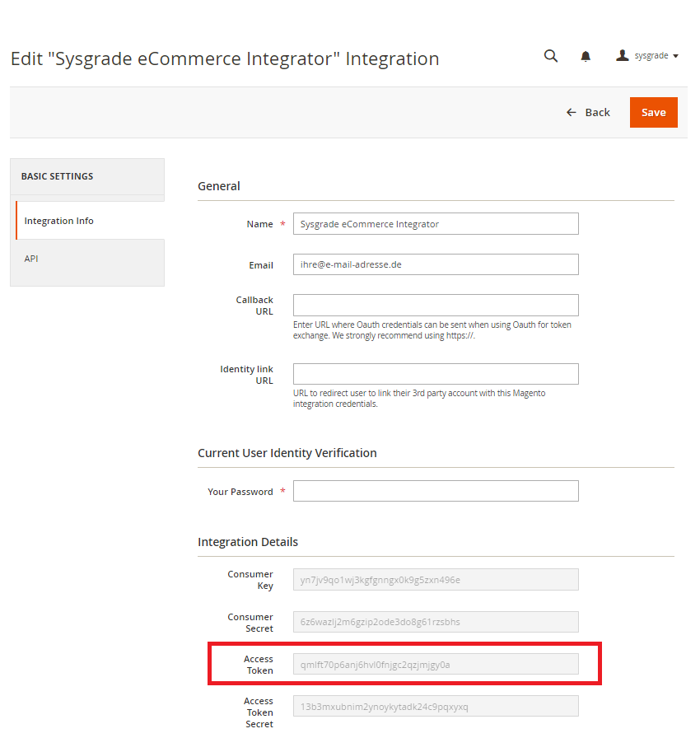Select the highlighted Access Token field

point(436,664)
